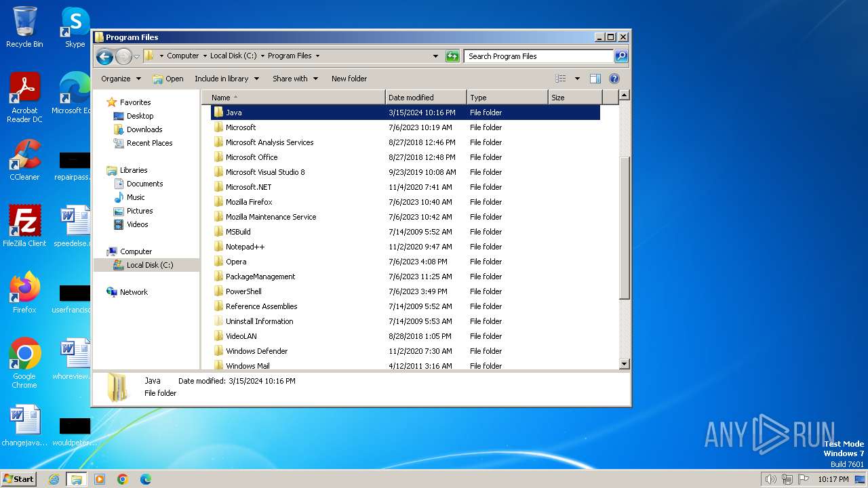Screen dimensions: 868x488
Task: Select the VideoLAN folder
Action: (241, 336)
